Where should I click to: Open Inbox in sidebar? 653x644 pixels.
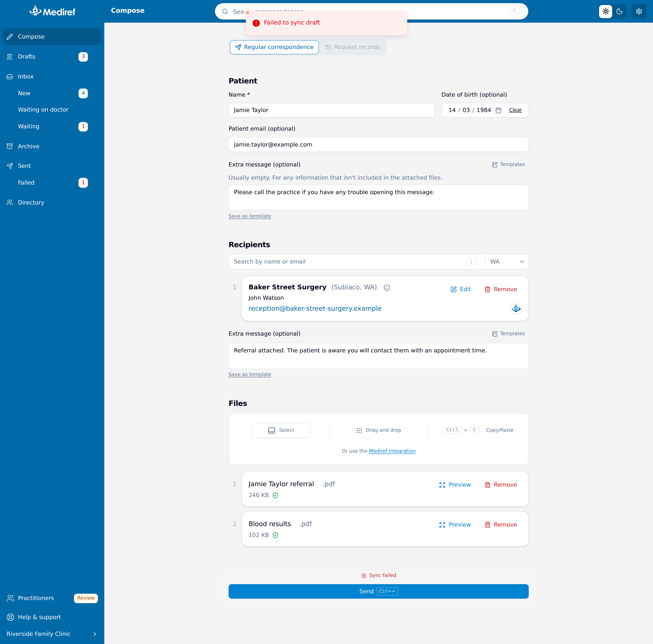click(52, 76)
